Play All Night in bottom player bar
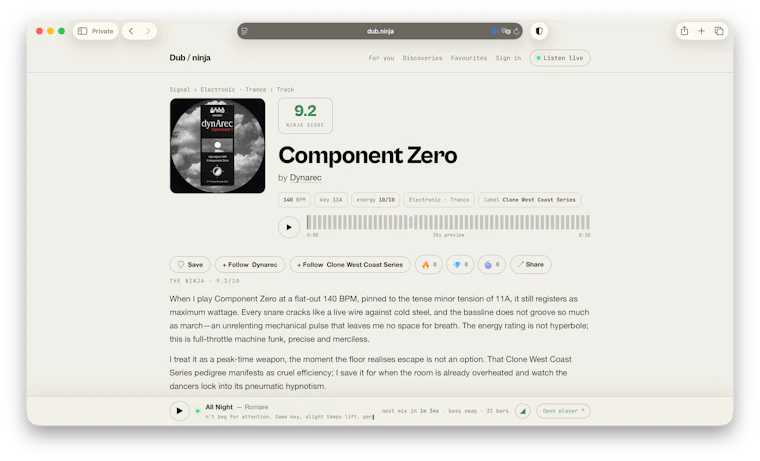Viewport: 760px width, 461px height. point(179,411)
